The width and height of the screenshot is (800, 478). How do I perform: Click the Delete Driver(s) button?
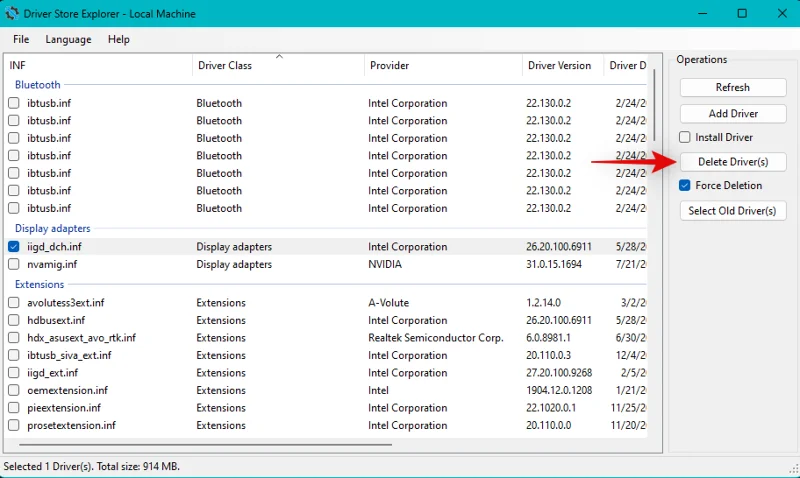coord(733,162)
